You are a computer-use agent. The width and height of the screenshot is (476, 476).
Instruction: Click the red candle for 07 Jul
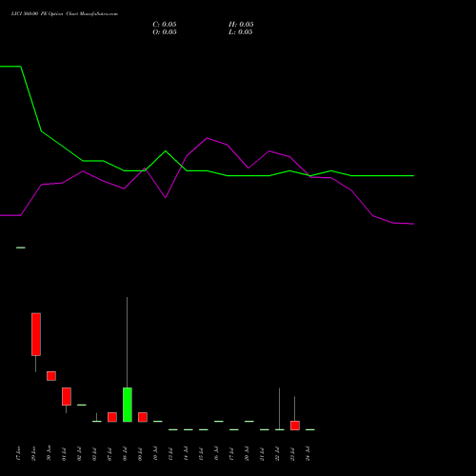[112, 417]
